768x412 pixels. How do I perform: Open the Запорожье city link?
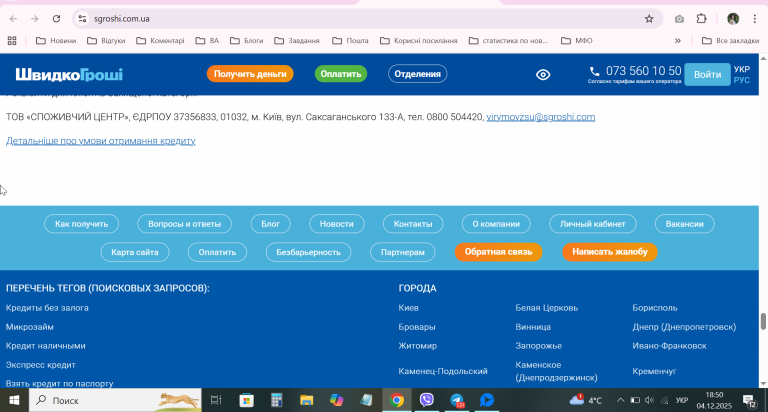tap(538, 346)
